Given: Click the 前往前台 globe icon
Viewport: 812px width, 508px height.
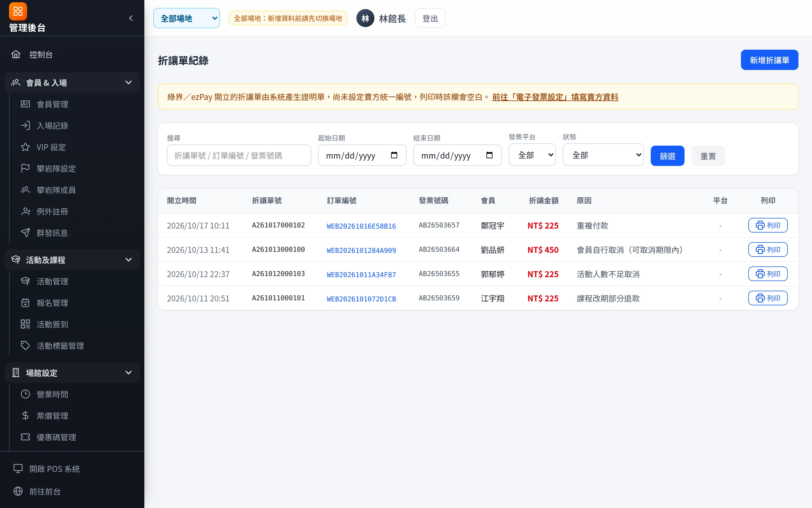Looking at the screenshot, I should pyautogui.click(x=18, y=491).
